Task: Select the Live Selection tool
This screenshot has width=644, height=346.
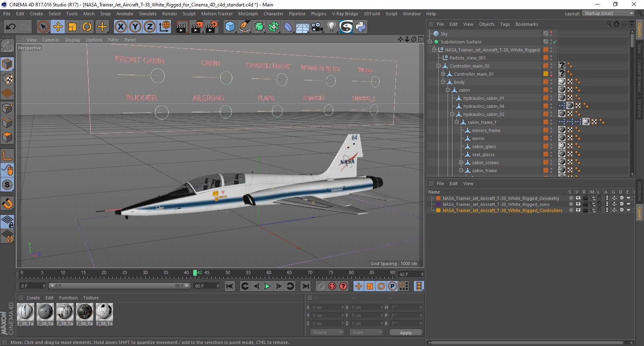Action: coord(43,27)
